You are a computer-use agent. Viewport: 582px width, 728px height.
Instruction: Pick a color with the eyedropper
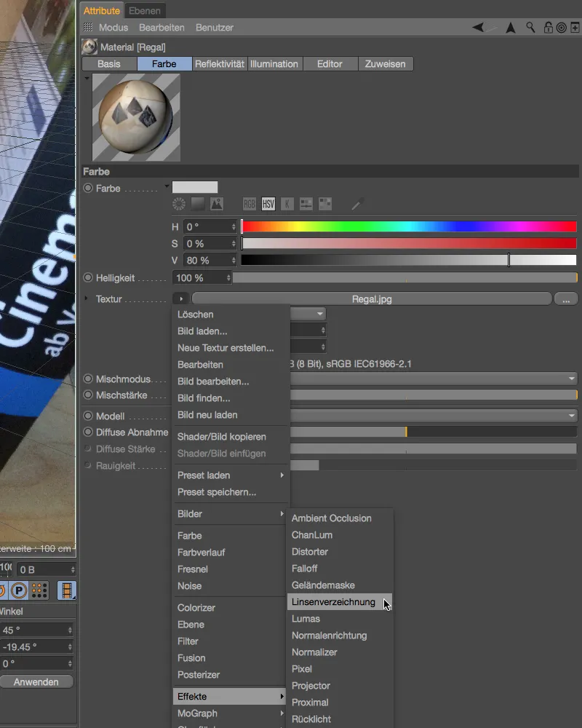click(x=357, y=203)
